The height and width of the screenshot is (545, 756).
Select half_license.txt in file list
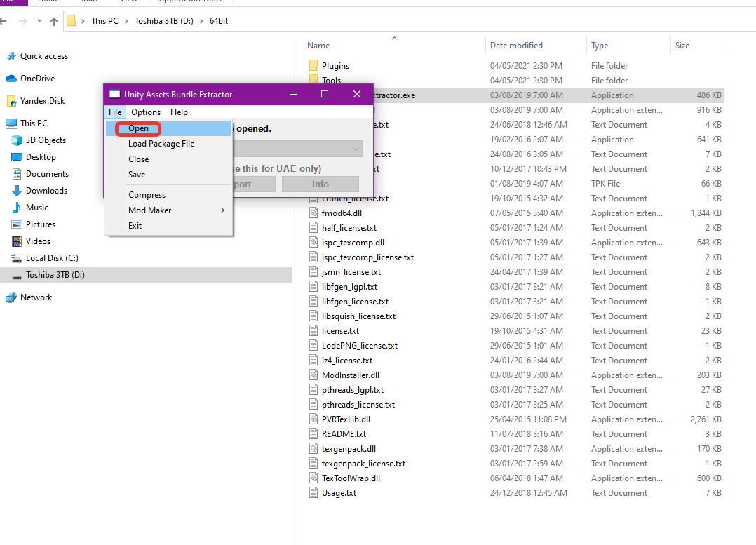coord(515,228)
